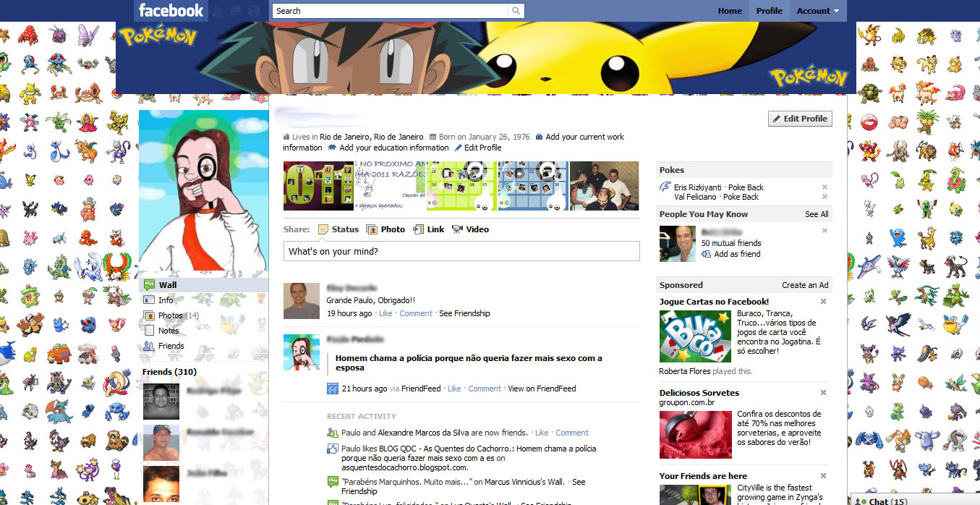This screenshot has height=505, width=980.
Task: Open the group photo thumbnail of men
Action: coord(604,186)
